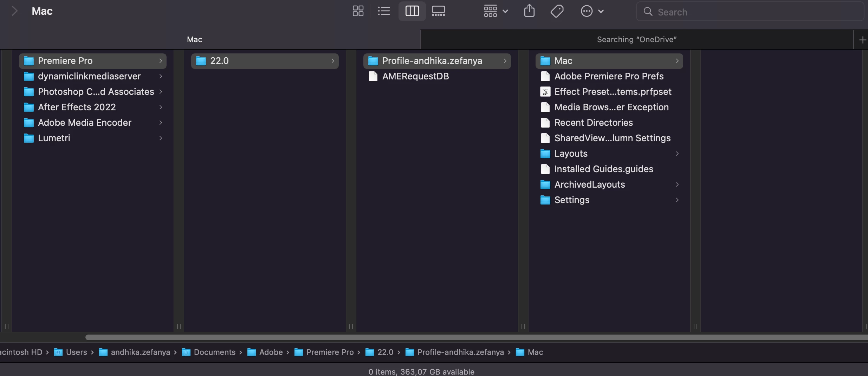Open the Group By dropdown
Viewport: 868px width, 376px height.
(496, 11)
